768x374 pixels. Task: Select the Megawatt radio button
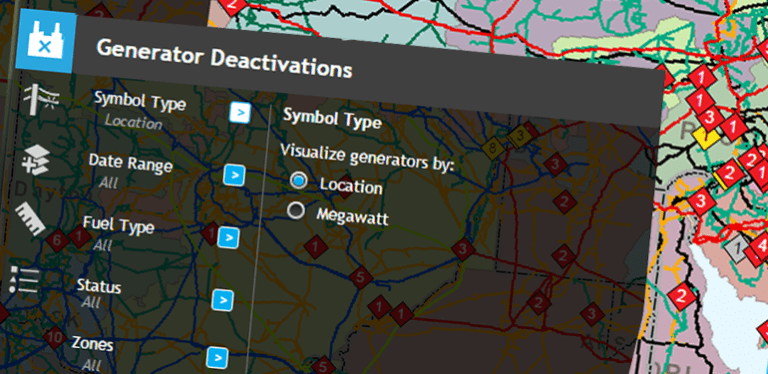295,210
